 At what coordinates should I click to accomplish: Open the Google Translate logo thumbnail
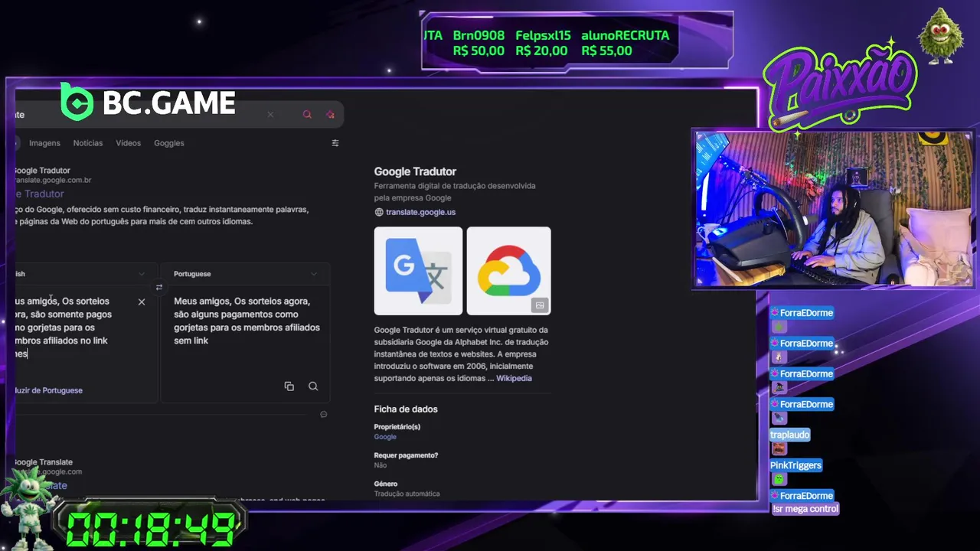pyautogui.click(x=418, y=271)
